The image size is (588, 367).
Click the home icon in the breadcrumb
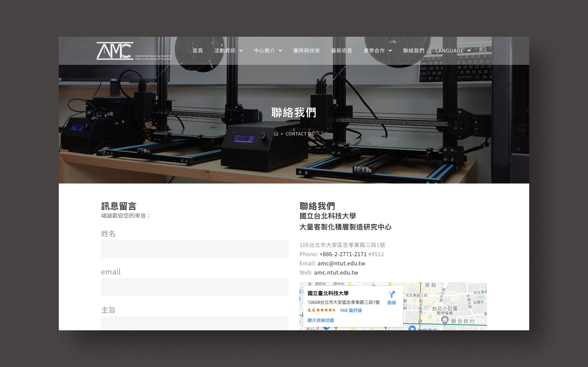(x=276, y=134)
